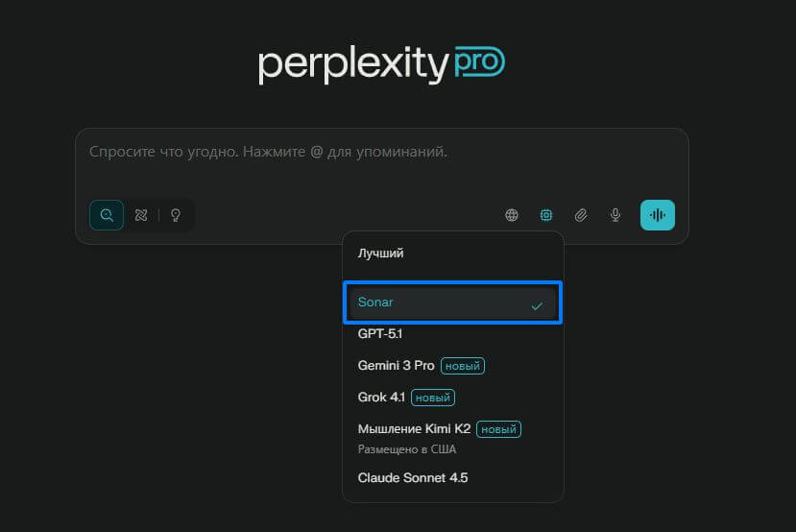The image size is (796, 532).
Task: Switch to Claude Sonnet 4.5
Action: click(413, 477)
